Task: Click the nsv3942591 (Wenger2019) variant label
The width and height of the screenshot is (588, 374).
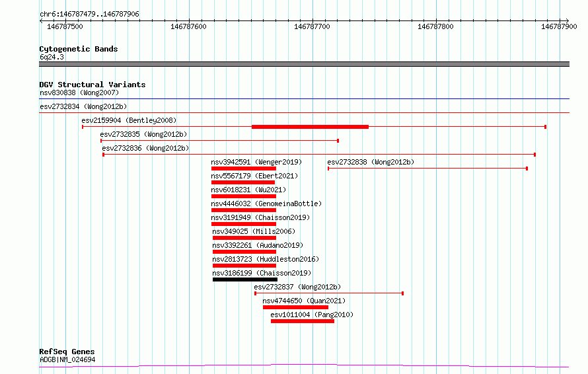Action: 256,162
